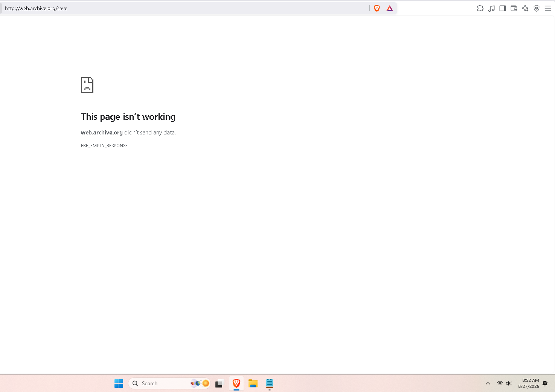
Task: Open the Extensions puzzle-piece menu
Action: coord(480,8)
